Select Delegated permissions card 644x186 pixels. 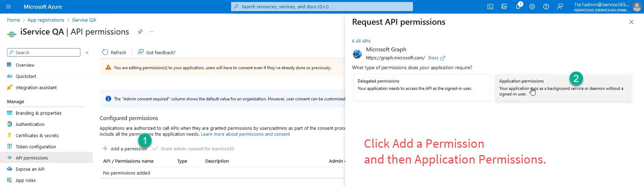point(422,87)
